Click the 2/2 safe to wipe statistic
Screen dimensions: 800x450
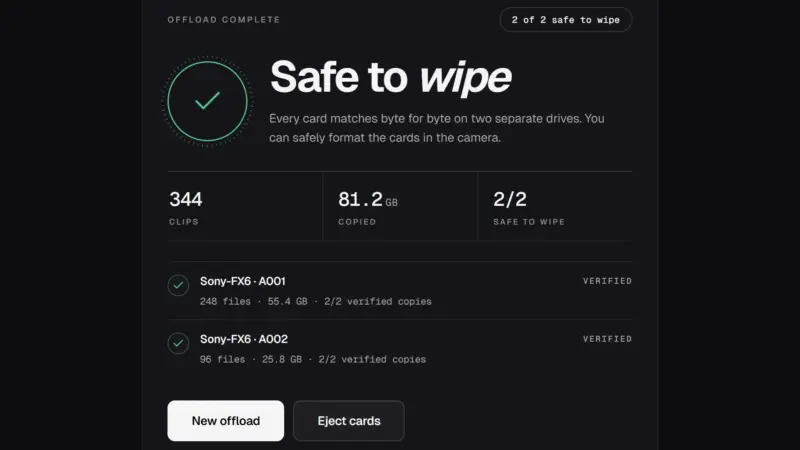555,207
